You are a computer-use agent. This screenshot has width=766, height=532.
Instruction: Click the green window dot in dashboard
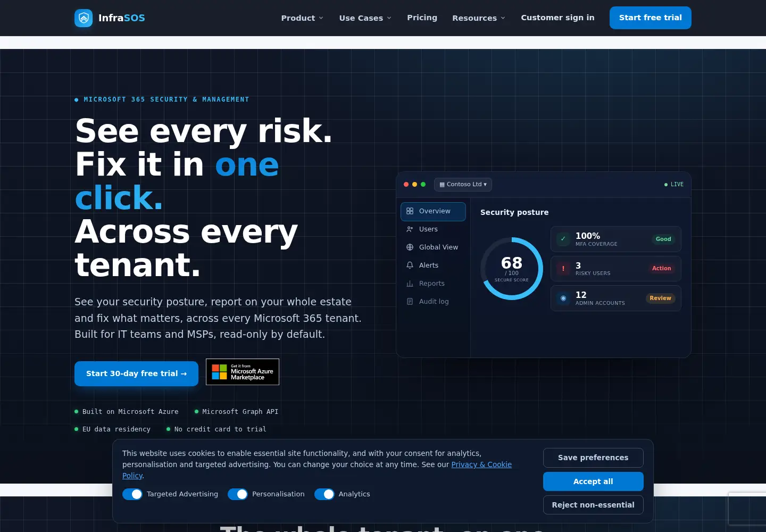(x=423, y=185)
